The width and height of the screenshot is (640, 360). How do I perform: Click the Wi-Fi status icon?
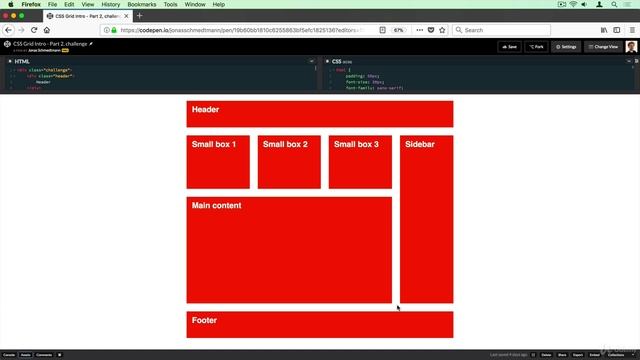tap(573, 4)
